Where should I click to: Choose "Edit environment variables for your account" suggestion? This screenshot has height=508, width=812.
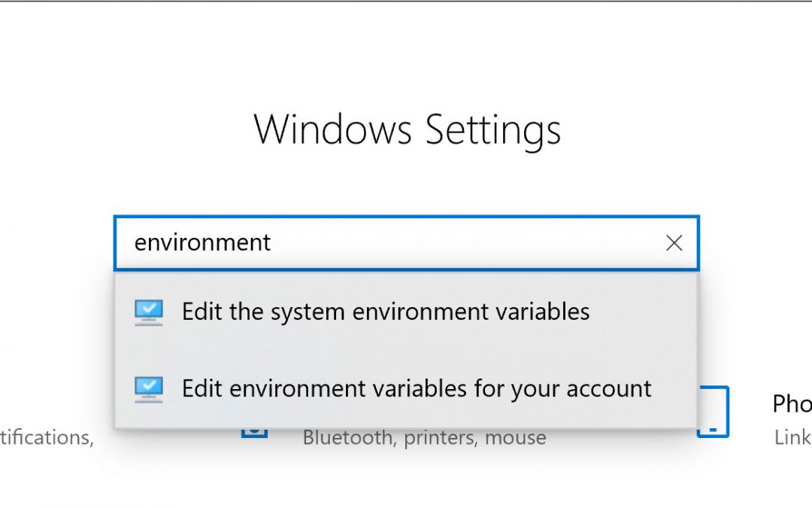(416, 388)
